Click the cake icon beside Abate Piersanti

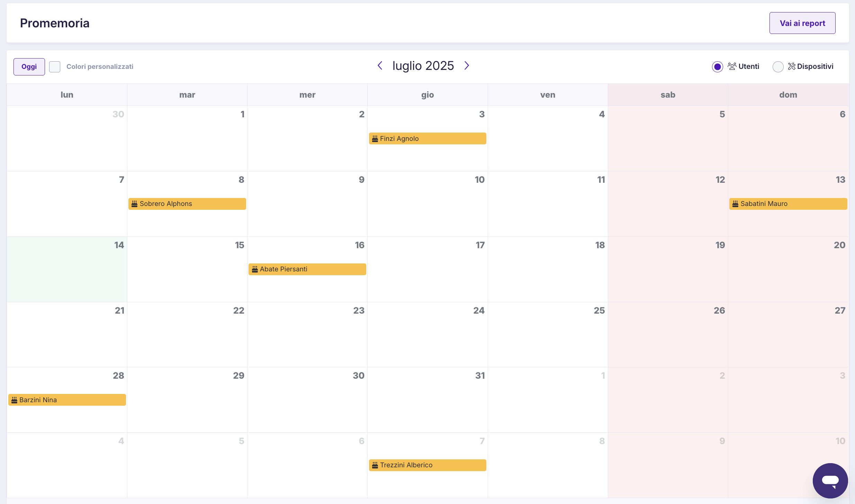pos(255,269)
